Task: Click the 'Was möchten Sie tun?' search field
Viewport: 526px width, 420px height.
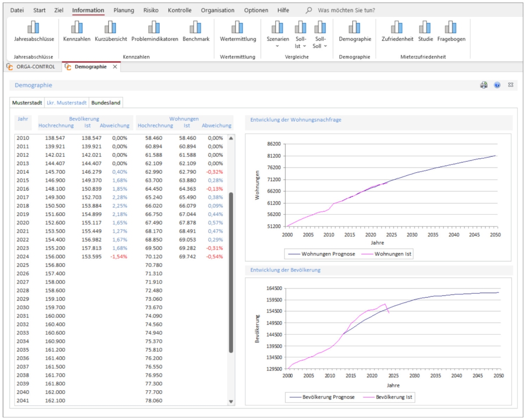Action: (346, 10)
